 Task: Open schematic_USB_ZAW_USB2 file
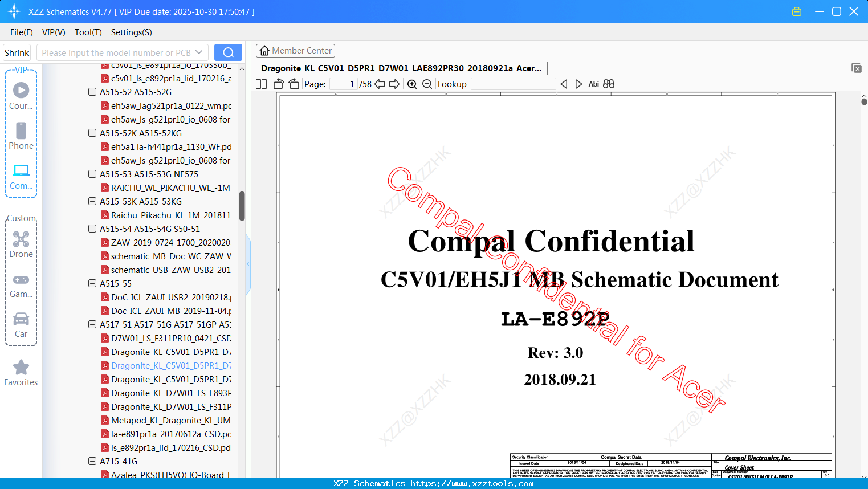point(170,270)
